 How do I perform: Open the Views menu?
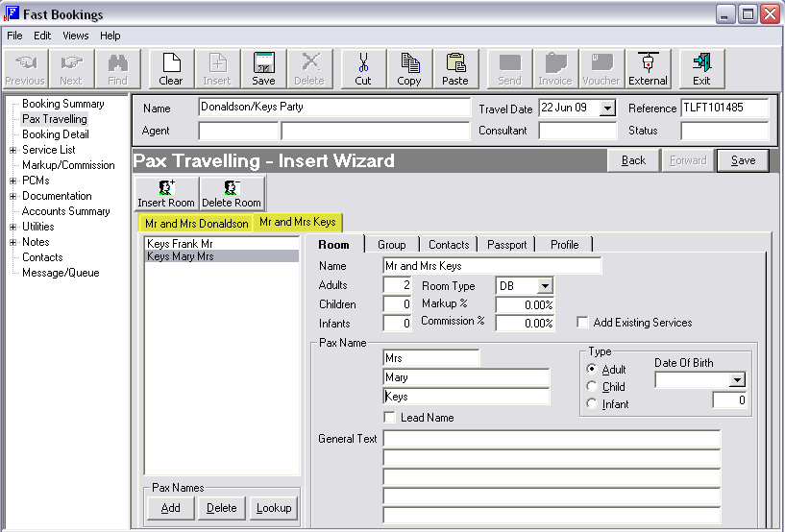76,36
